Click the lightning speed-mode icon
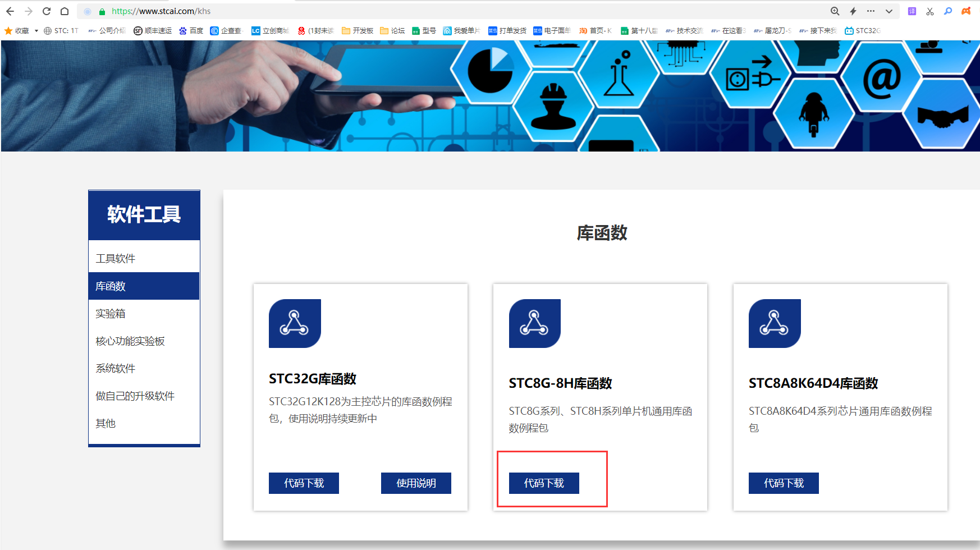The image size is (980, 550). [x=853, y=11]
